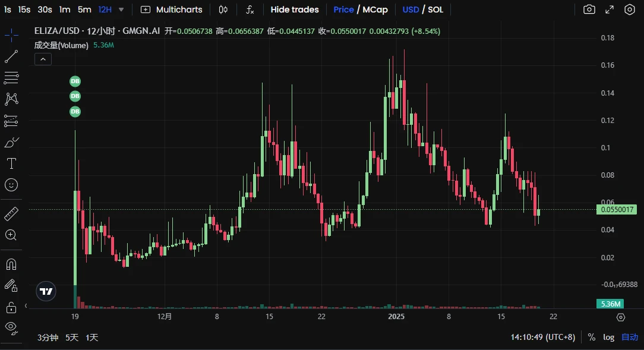Screen dimensions: 644x350
Task: Open the candlestick chart type selector
Action: point(223,10)
